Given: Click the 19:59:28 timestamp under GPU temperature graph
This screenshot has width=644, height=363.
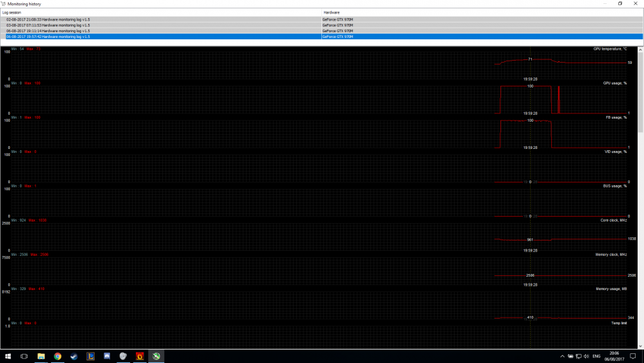Looking at the screenshot, I should pos(530,79).
